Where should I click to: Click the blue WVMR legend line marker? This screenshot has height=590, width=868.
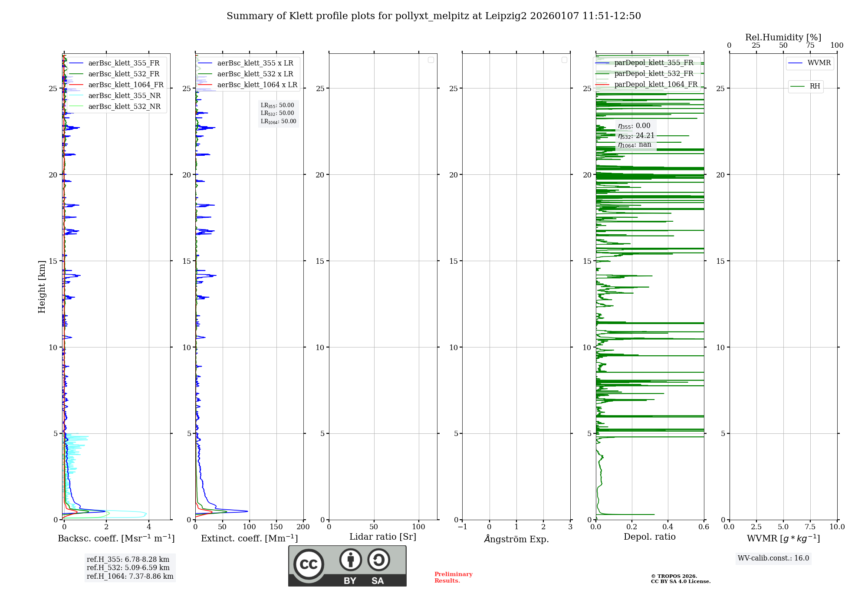click(x=795, y=63)
